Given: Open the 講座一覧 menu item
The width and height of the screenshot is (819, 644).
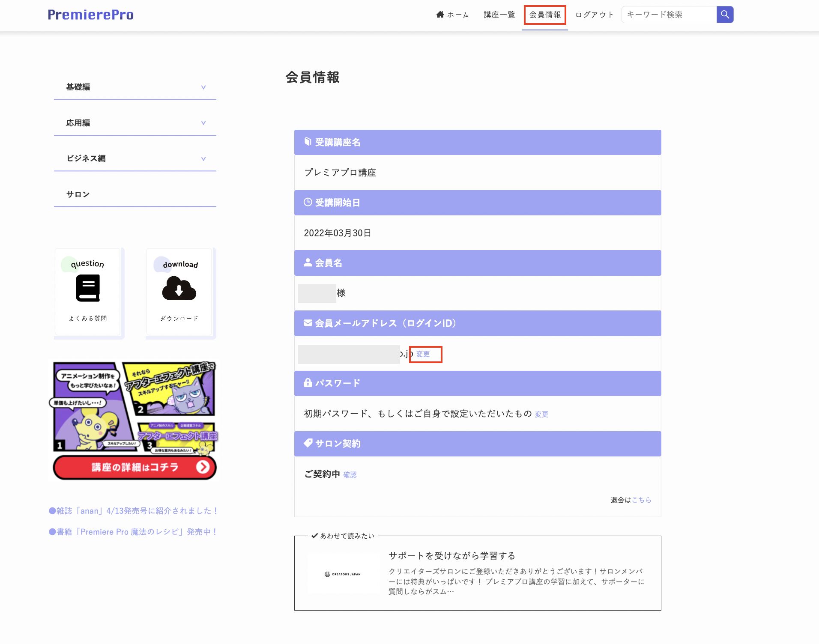Looking at the screenshot, I should [498, 14].
